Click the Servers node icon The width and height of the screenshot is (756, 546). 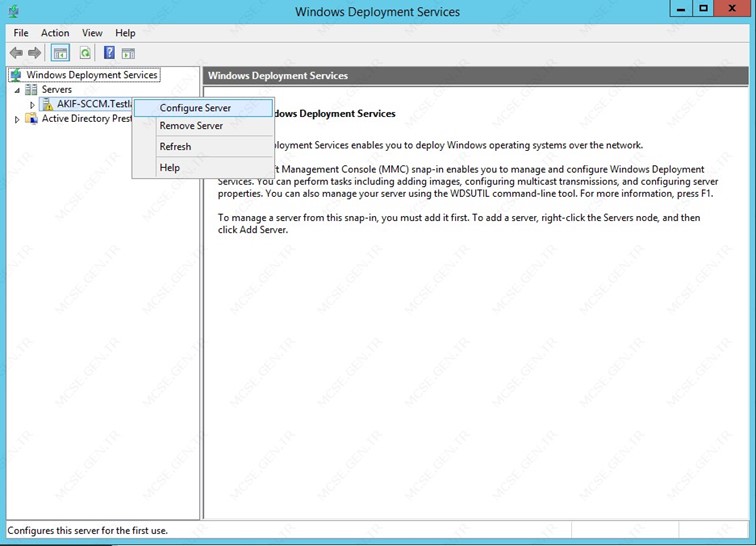[31, 90]
